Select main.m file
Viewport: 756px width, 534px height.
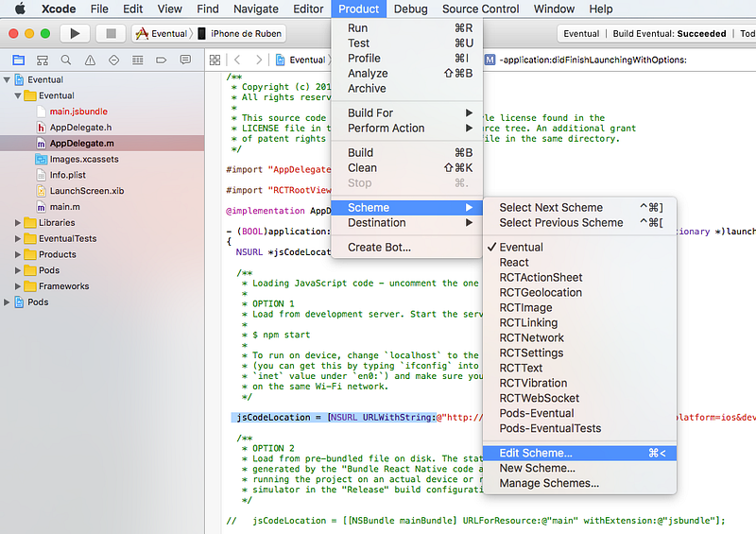pos(102,207)
